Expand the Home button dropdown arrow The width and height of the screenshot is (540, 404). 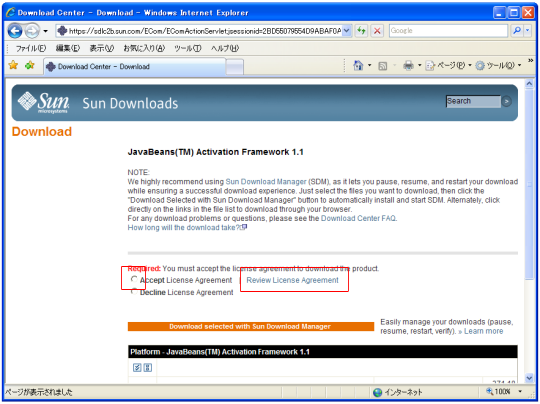pyautogui.click(x=370, y=65)
